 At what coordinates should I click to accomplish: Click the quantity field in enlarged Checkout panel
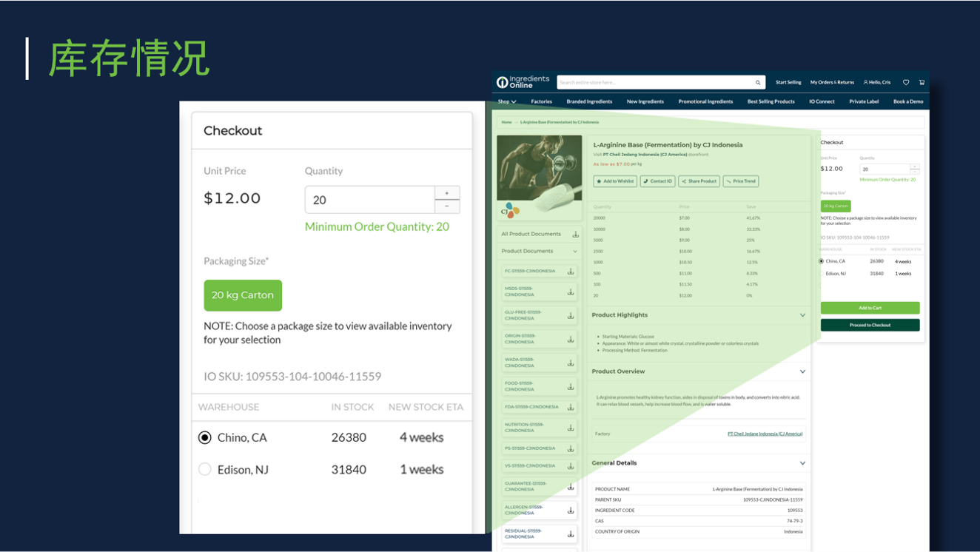coord(369,200)
